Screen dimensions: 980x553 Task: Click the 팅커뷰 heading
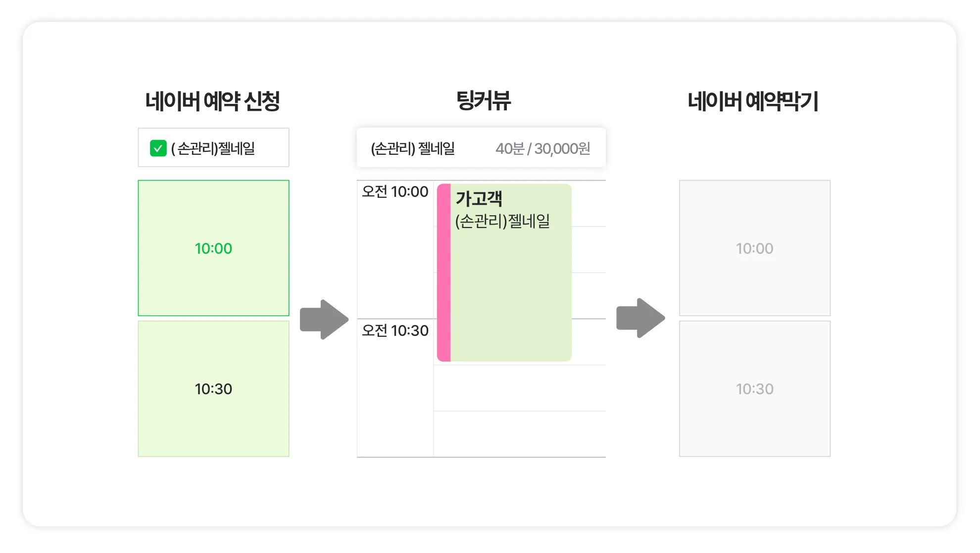pos(483,101)
